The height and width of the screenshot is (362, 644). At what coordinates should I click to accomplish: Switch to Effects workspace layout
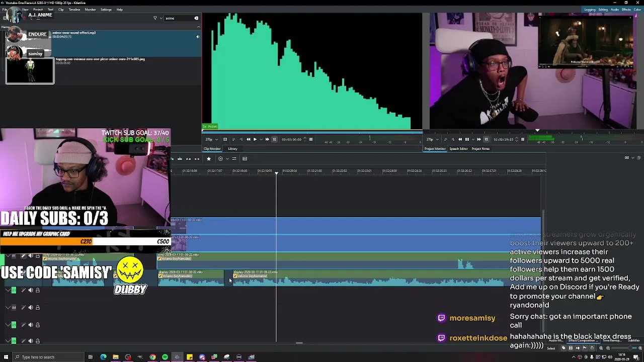pos(626,10)
